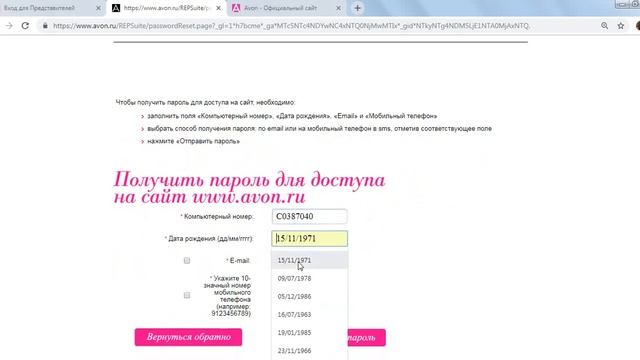The width and height of the screenshot is (640, 360).
Task: Select autofill suggestion 05/12/1986
Action: pyautogui.click(x=309, y=296)
